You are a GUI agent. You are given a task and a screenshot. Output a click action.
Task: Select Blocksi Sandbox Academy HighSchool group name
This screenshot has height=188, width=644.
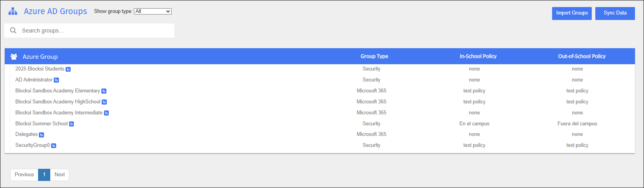point(58,102)
